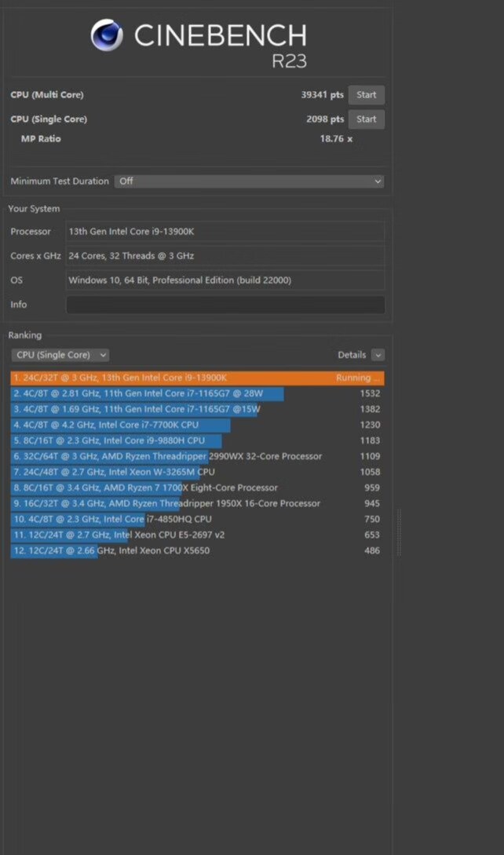Click the Cores x GHz field
The image size is (504, 855).
pos(225,256)
